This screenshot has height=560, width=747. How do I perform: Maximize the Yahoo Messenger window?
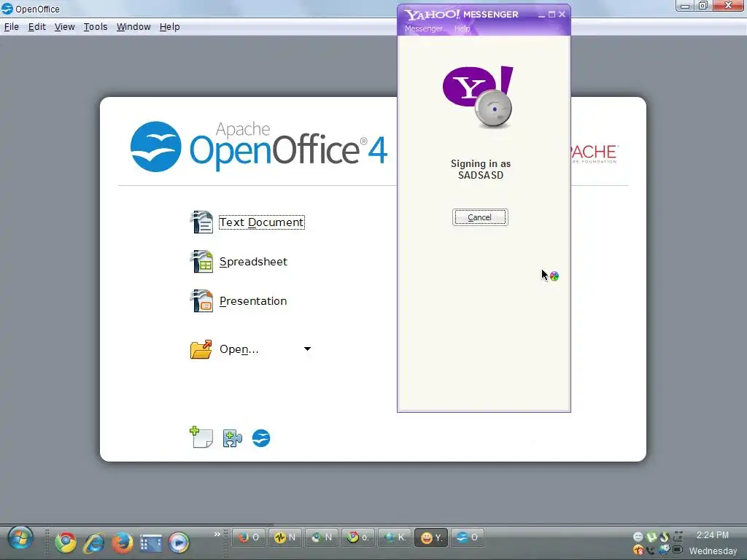pos(551,15)
